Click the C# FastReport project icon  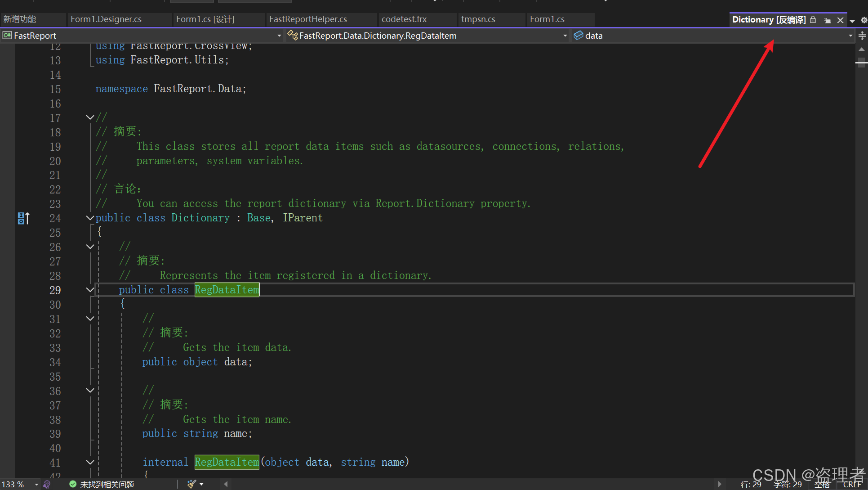pos(6,35)
